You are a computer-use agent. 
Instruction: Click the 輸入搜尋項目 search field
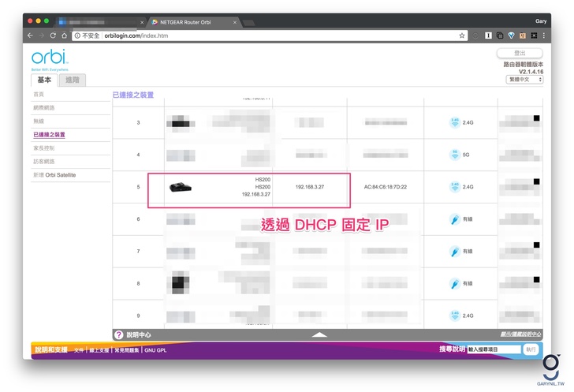click(494, 349)
